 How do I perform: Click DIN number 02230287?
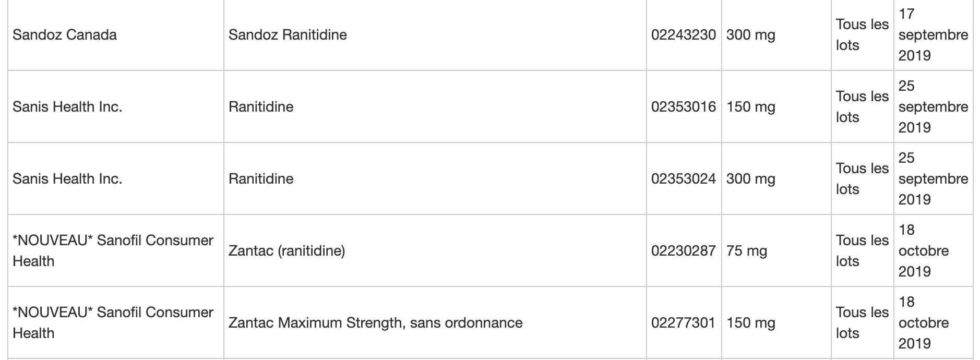(x=684, y=251)
